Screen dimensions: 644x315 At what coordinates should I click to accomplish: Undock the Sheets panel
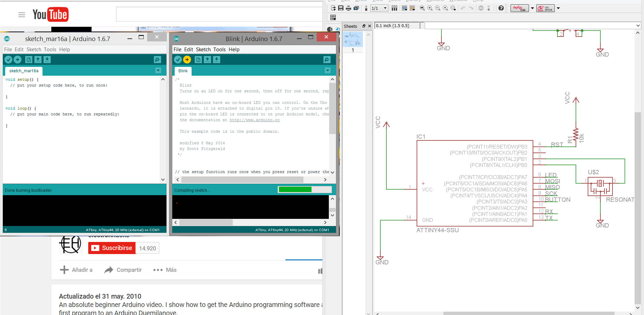tap(364, 26)
